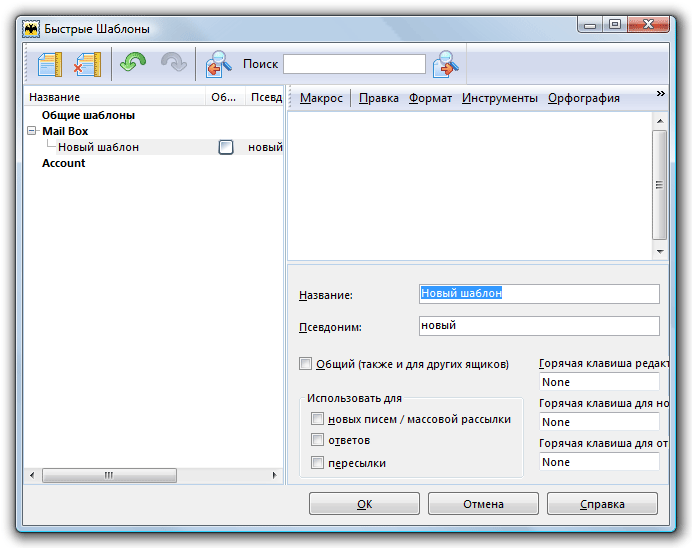
Task: Click the new template icon
Action: tap(49, 64)
